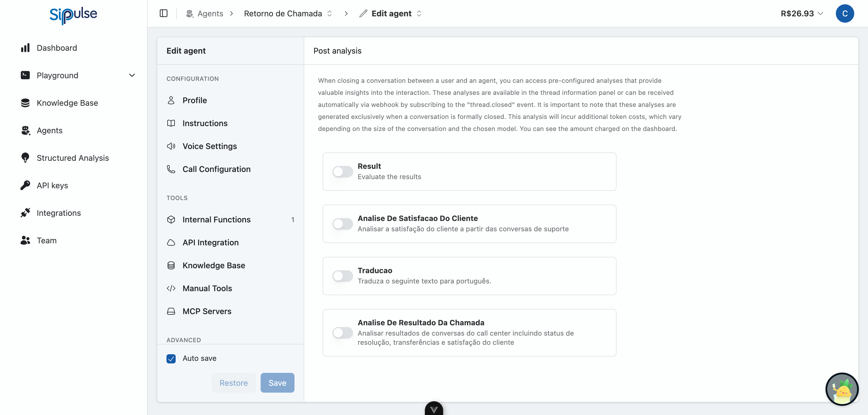The width and height of the screenshot is (868, 415).
Task: Enable the Result analysis toggle
Action: 342,172
